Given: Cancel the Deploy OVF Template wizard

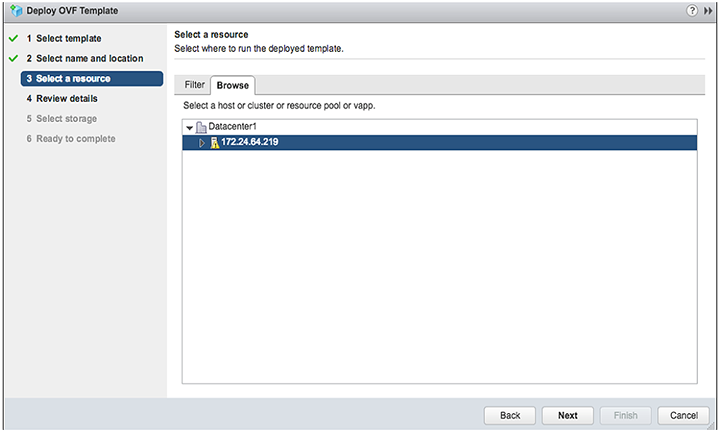Looking at the screenshot, I should (x=683, y=415).
